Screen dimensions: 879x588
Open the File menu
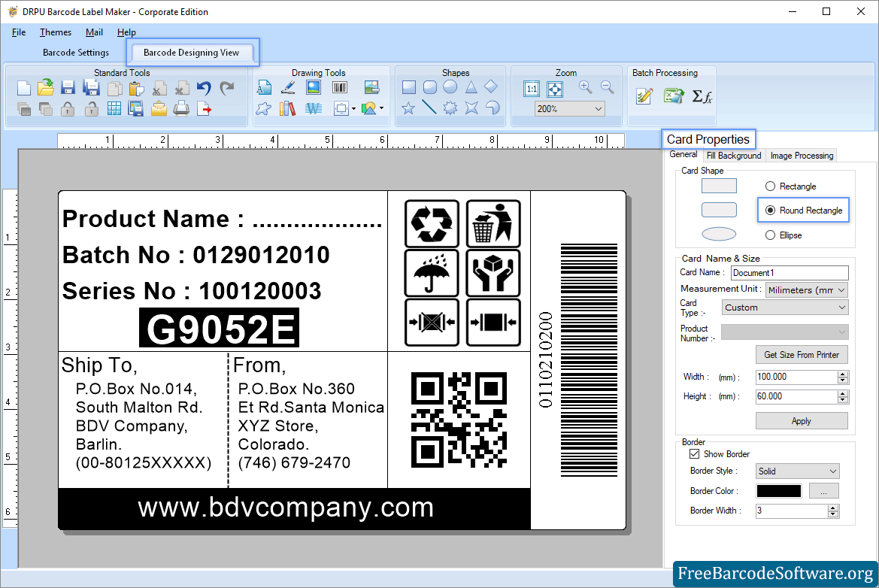click(19, 32)
